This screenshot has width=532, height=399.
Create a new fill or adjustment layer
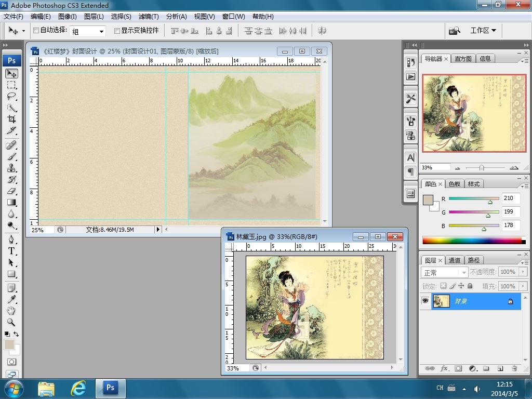coord(473,368)
